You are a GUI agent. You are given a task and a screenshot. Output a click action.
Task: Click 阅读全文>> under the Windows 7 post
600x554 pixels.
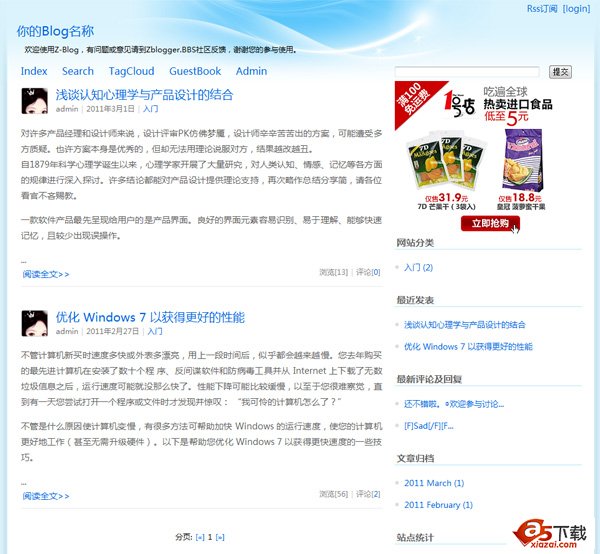(46, 496)
